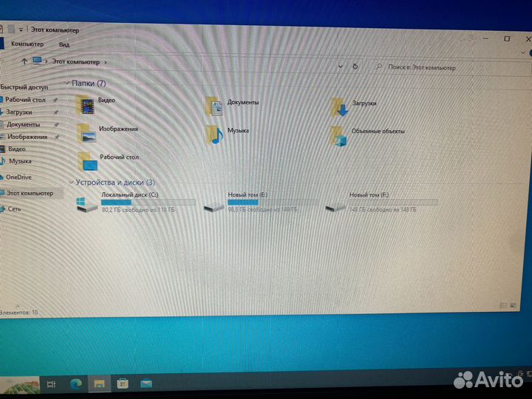The width and height of the screenshot is (532, 399).
Task: Select Музыка in navigation pane
Action: click(x=20, y=161)
